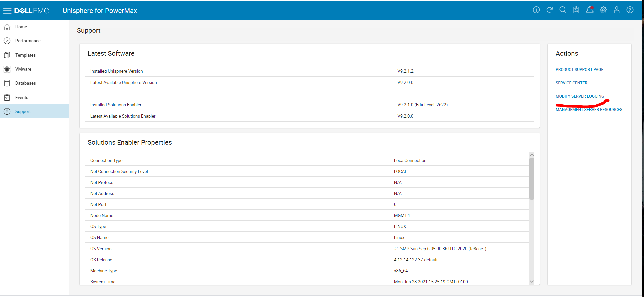The height and width of the screenshot is (297, 644).
Task: Click the Databases cylinder icon
Action: pos(7,83)
